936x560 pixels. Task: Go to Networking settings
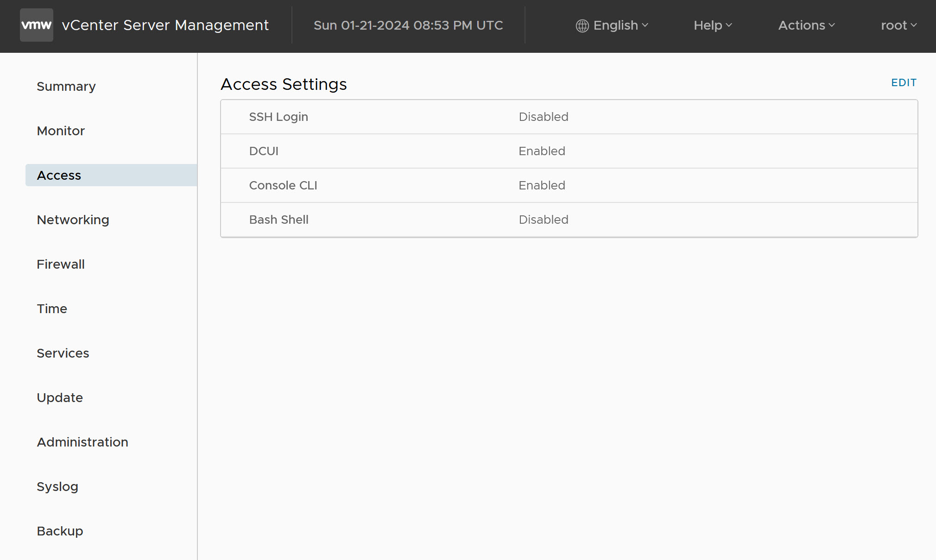click(x=73, y=220)
